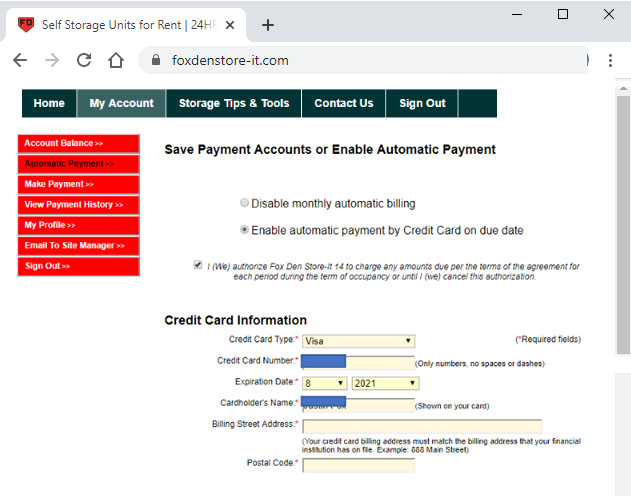Open the Storage Tips & Tools menu
Viewport: 631px width, 496px height.
coord(234,103)
